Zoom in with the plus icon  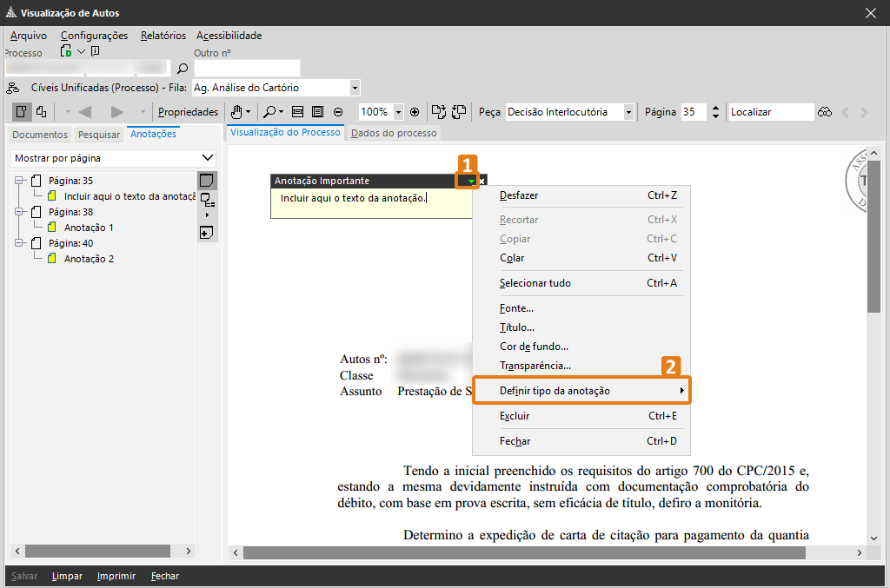[415, 112]
